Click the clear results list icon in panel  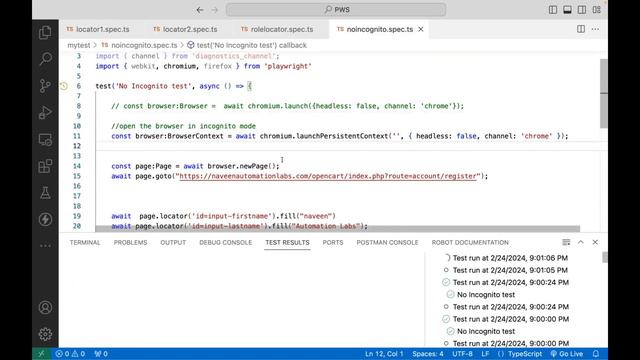coord(566,242)
